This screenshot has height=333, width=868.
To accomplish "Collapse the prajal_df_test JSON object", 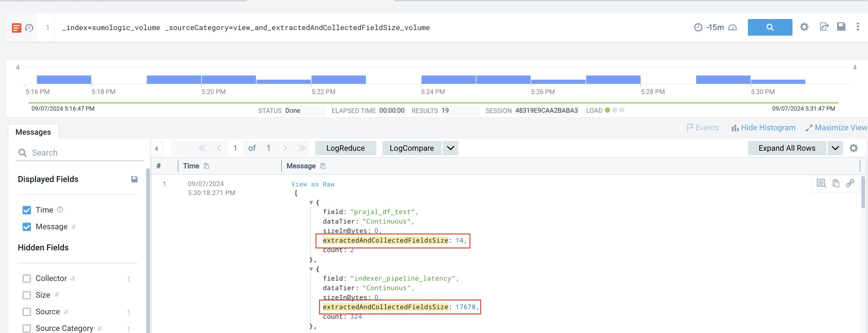I will click(x=311, y=202).
